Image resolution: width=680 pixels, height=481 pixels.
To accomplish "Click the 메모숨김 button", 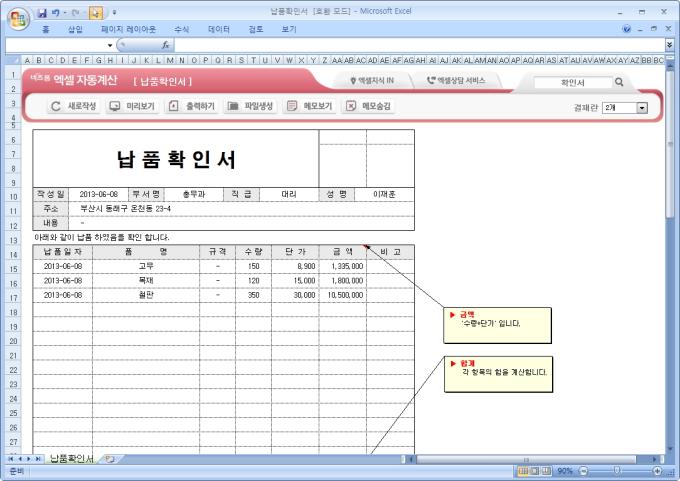I will pyautogui.click(x=369, y=106).
